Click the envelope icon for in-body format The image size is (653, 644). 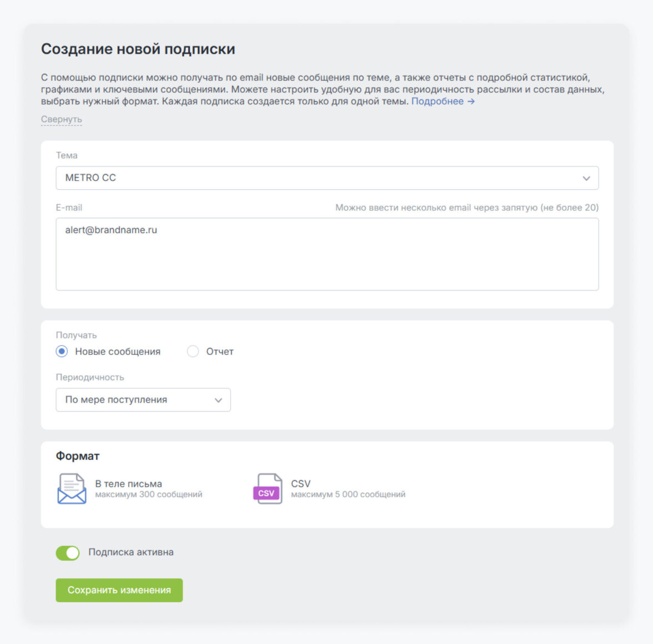(72, 489)
